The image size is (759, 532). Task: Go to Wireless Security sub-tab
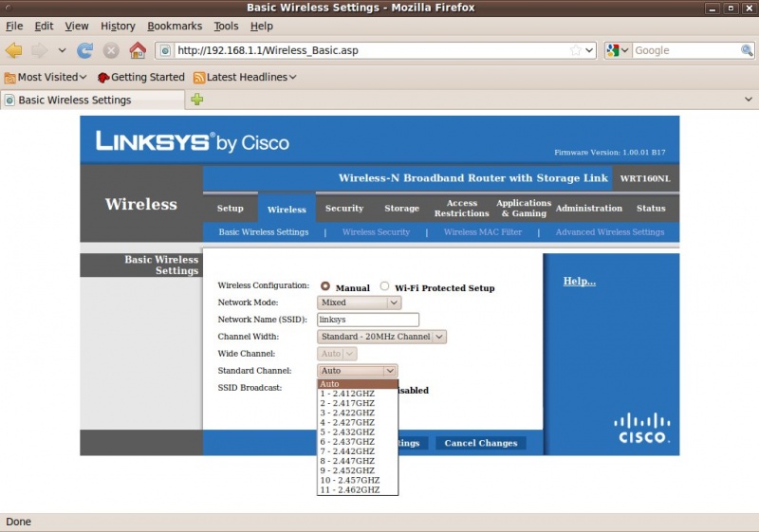point(376,232)
